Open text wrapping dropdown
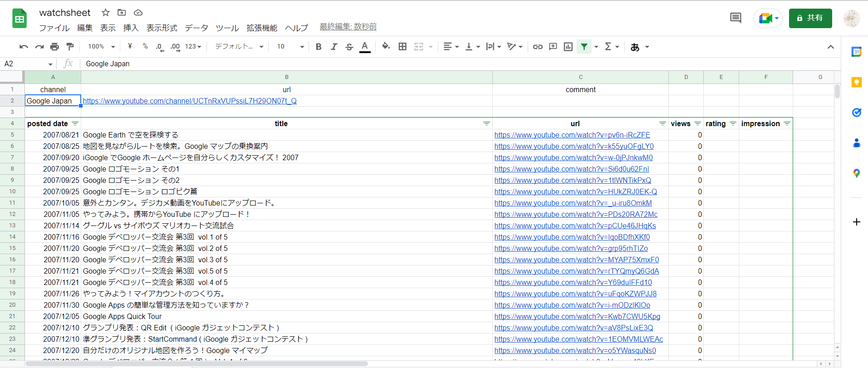The height and width of the screenshot is (368, 868). point(493,47)
